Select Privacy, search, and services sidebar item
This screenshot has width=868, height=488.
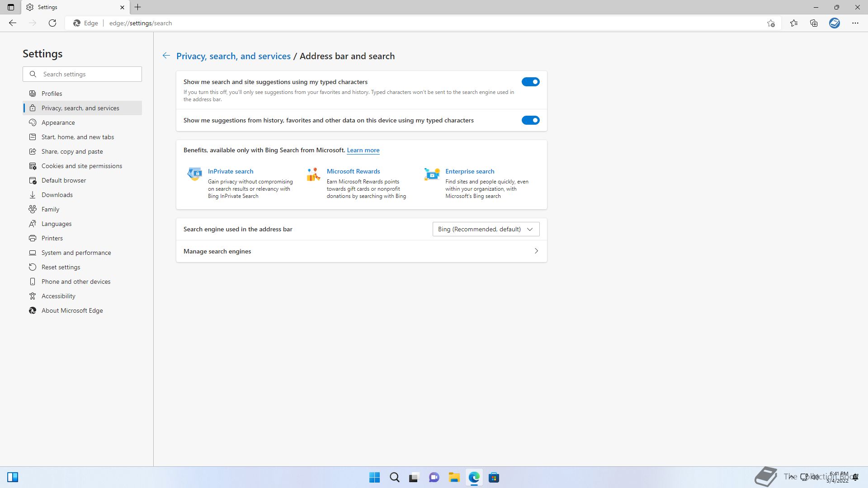pyautogui.click(x=82, y=108)
